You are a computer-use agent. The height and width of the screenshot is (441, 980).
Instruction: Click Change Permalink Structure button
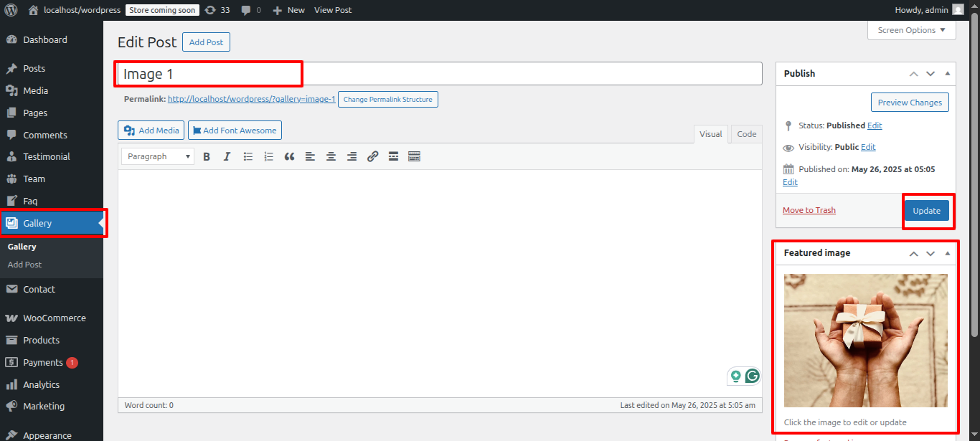pos(387,99)
